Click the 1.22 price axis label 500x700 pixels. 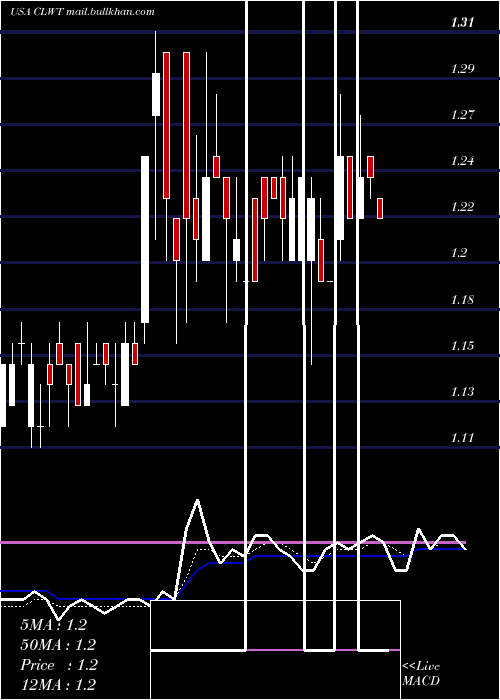462,207
